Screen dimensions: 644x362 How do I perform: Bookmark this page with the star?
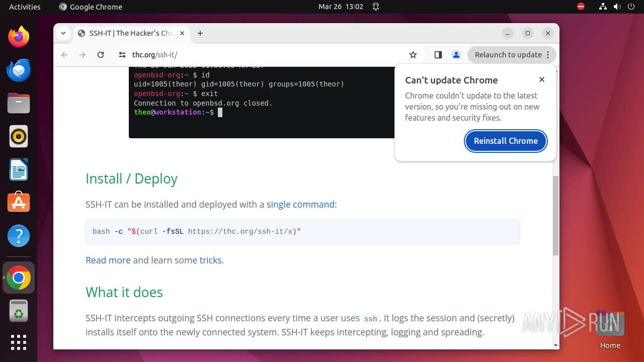click(x=413, y=55)
